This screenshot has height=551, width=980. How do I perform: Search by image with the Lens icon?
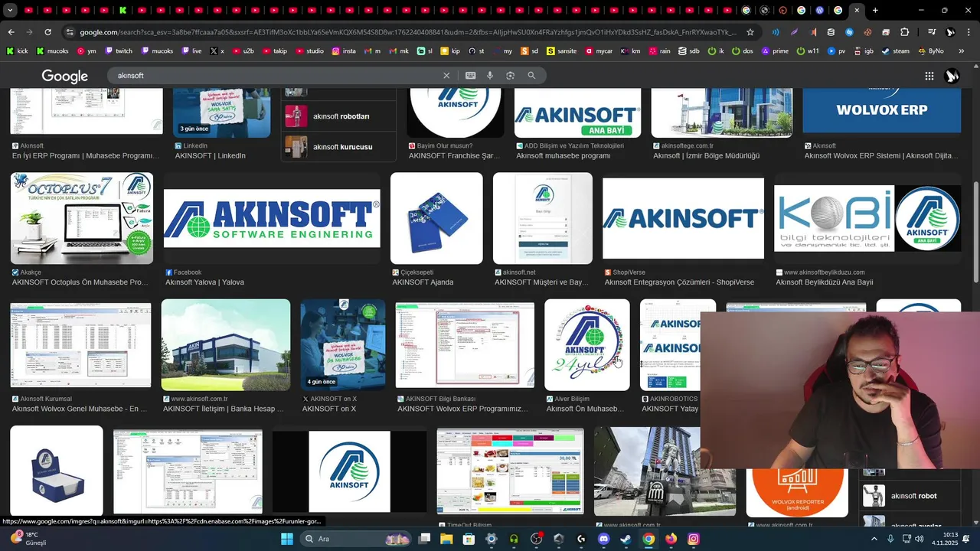510,76
